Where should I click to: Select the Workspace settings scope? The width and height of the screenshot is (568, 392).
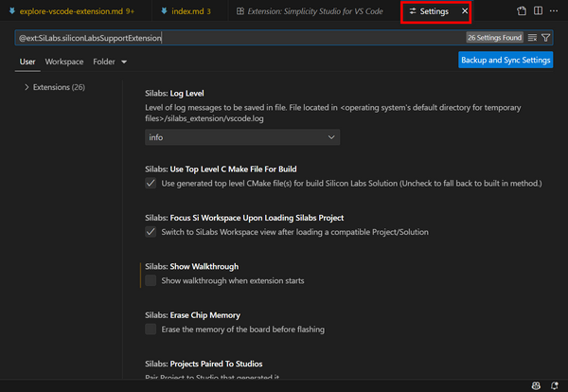[x=64, y=62]
